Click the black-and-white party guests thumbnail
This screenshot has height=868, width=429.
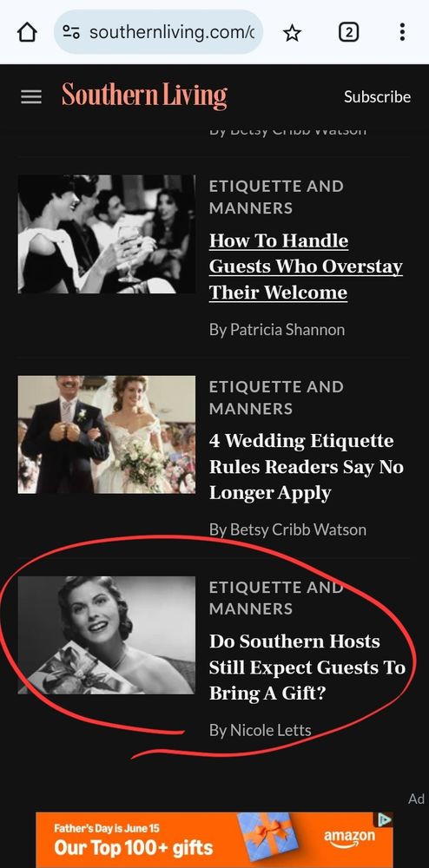click(x=106, y=234)
